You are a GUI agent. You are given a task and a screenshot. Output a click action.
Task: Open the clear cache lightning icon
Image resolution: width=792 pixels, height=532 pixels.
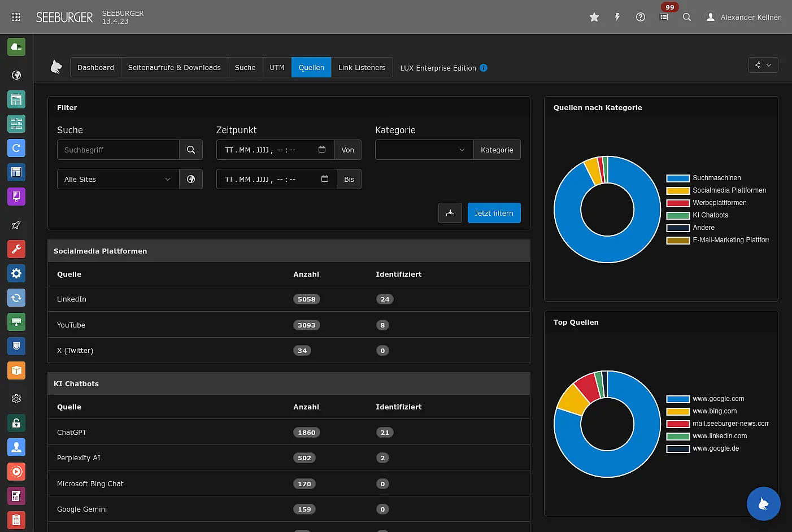617,17
